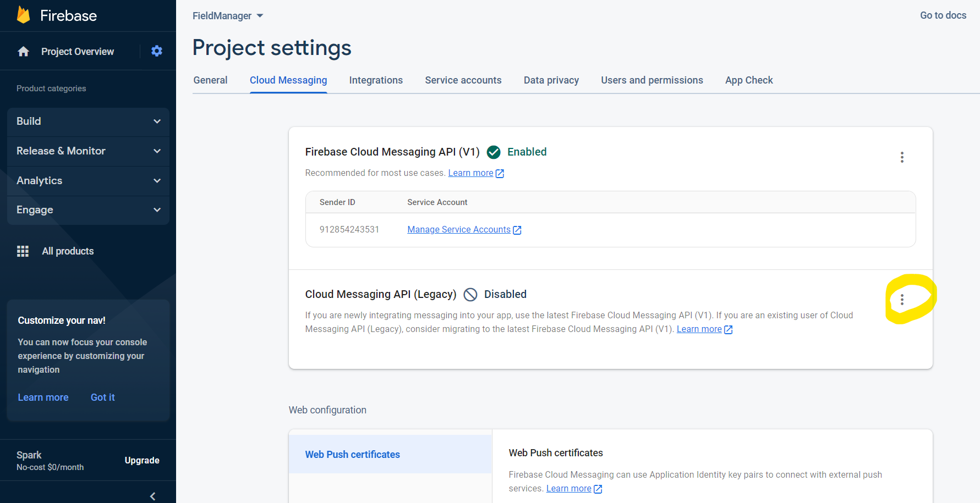Click external-link icon next to Legacy API Learn more

(729, 330)
